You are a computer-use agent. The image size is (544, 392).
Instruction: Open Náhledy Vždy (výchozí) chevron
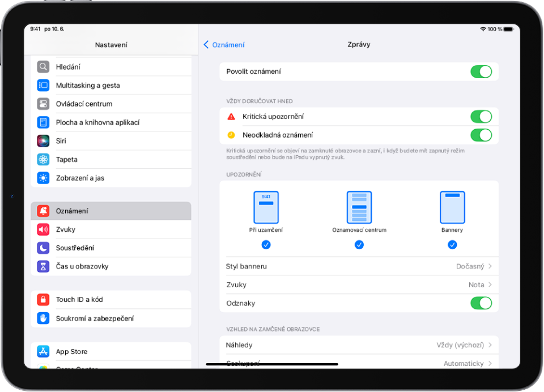click(x=490, y=345)
